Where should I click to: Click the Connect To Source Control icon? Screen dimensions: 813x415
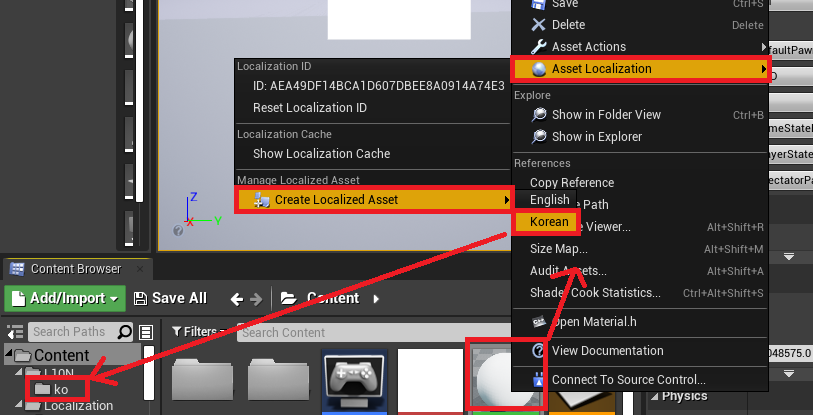click(x=538, y=379)
